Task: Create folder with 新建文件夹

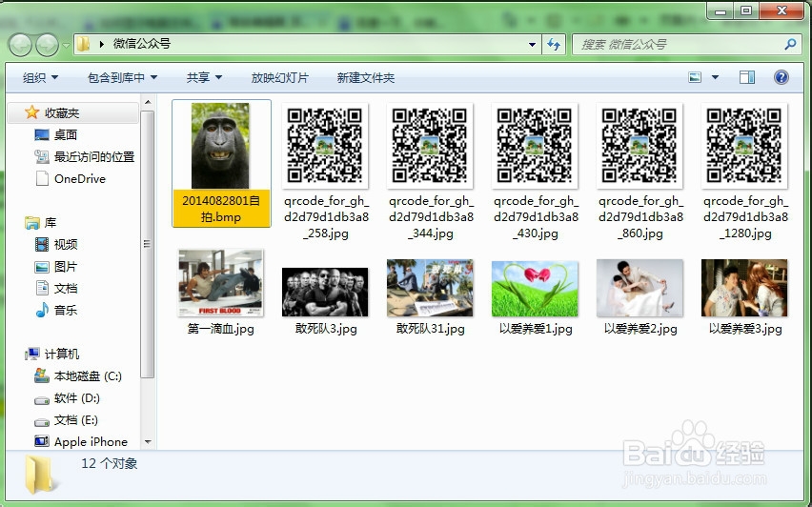Action: (366, 78)
